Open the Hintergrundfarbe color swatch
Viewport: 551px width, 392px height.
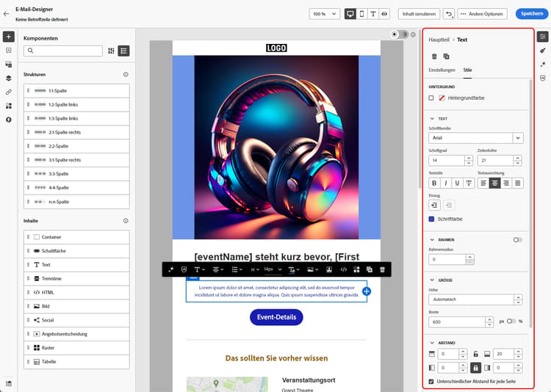[442, 98]
